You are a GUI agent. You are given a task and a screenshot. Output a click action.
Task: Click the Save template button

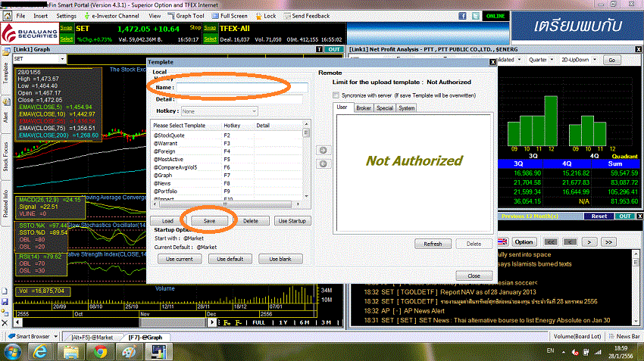tap(209, 221)
